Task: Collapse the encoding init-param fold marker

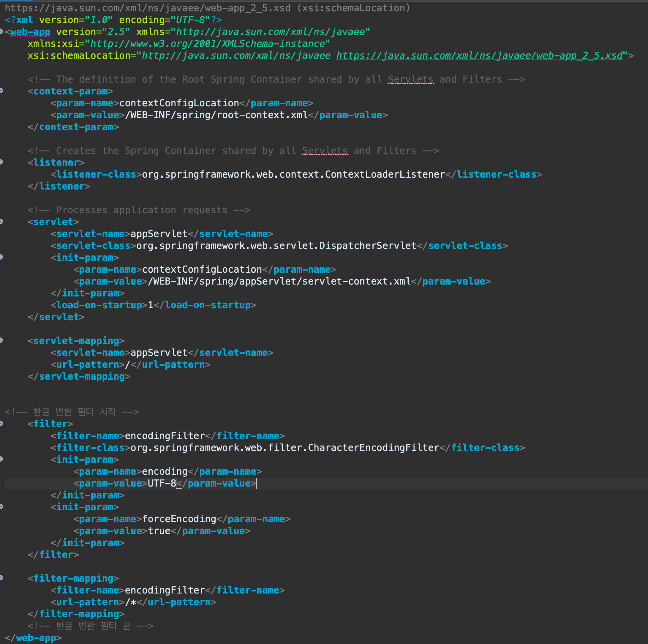Action: [x=1, y=459]
